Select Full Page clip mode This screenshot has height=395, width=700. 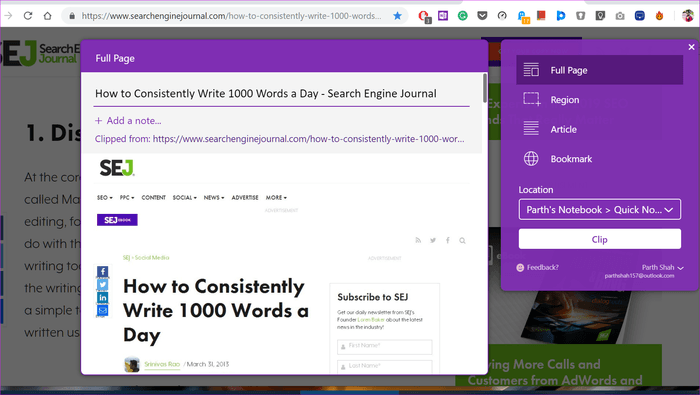(600, 70)
